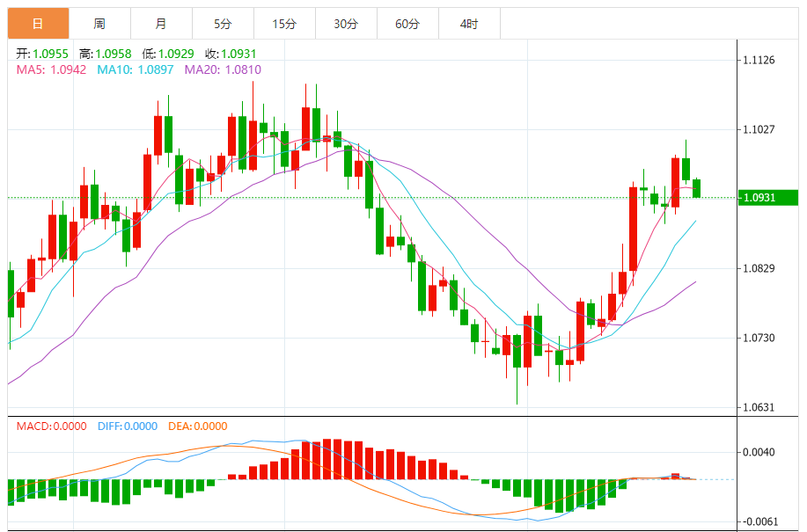807x532 pixels.
Task: Switch to the 4时 four-hour tab
Action: pyautogui.click(x=469, y=24)
